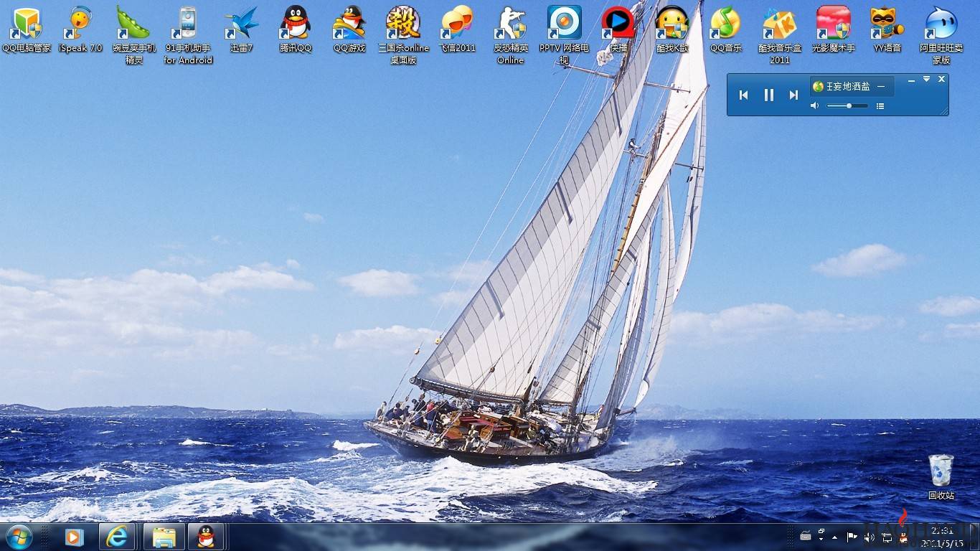Close the music player widget

tap(942, 79)
